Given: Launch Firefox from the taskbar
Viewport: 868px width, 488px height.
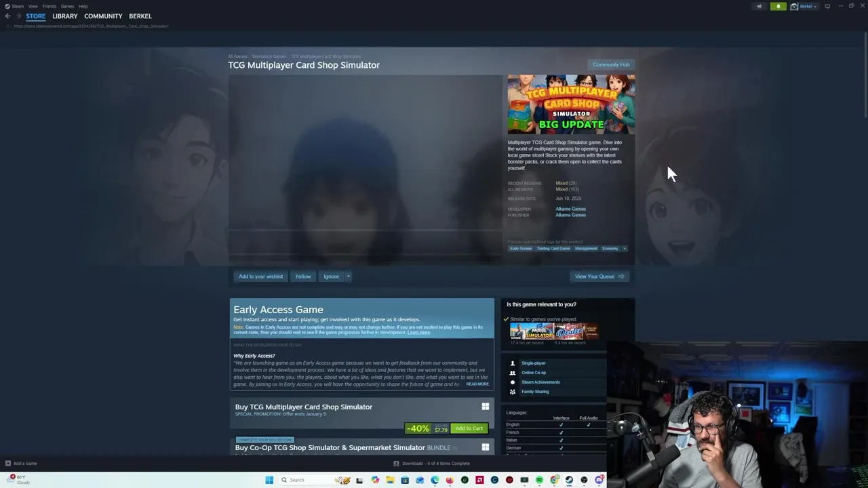Looking at the screenshot, I should [450, 480].
